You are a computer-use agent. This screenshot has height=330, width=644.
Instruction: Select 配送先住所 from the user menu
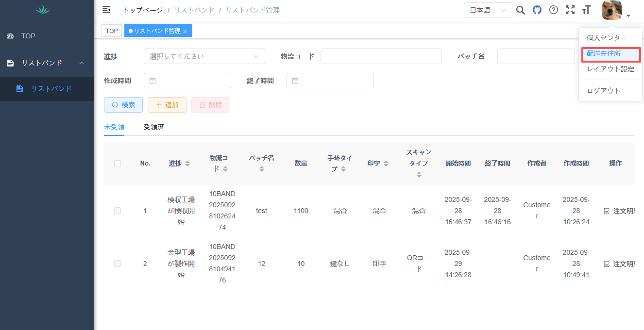pyautogui.click(x=604, y=53)
